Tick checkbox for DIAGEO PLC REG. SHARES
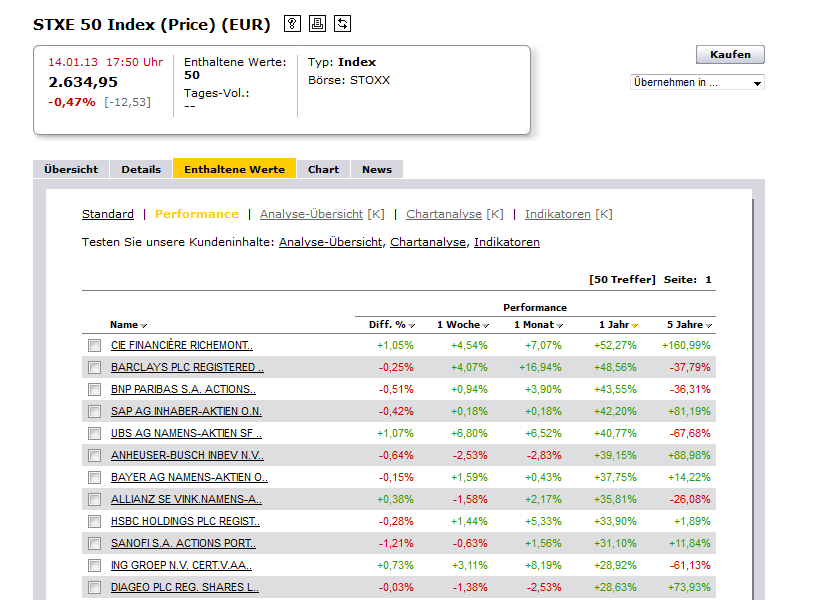The height and width of the screenshot is (600, 837). point(94,587)
